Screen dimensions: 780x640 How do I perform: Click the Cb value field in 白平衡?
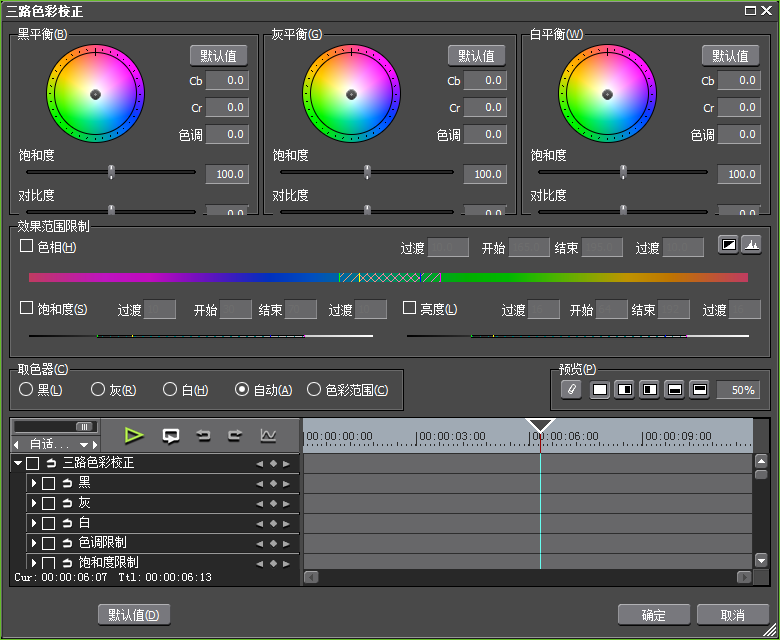[740, 81]
